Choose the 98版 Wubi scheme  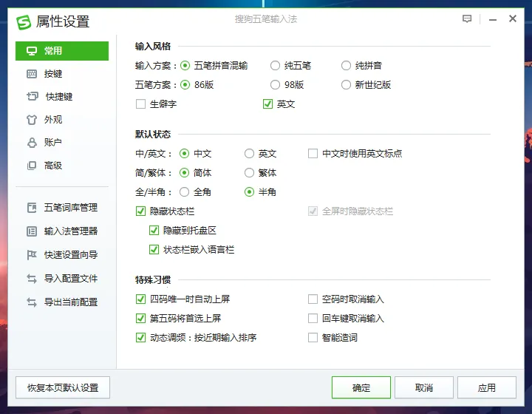276,85
